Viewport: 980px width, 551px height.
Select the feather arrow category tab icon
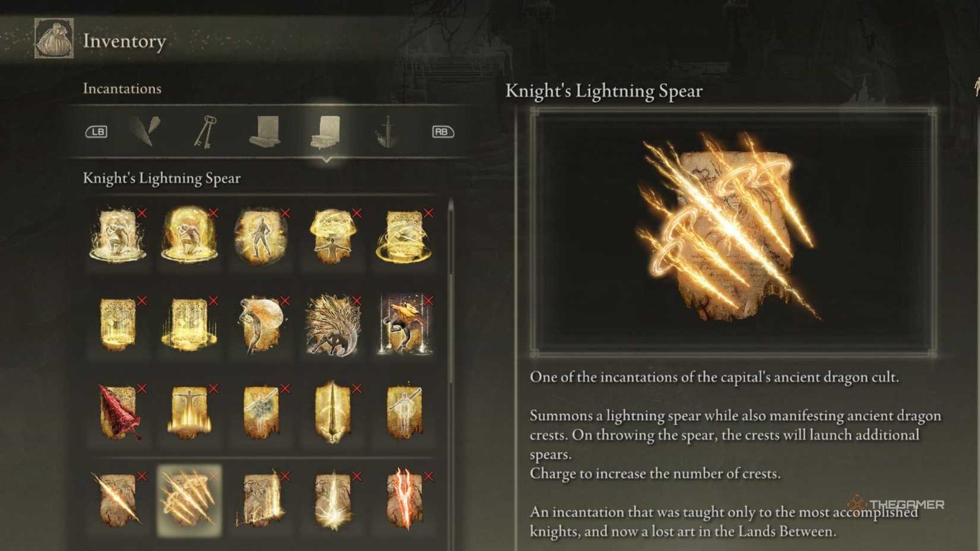pos(145,131)
